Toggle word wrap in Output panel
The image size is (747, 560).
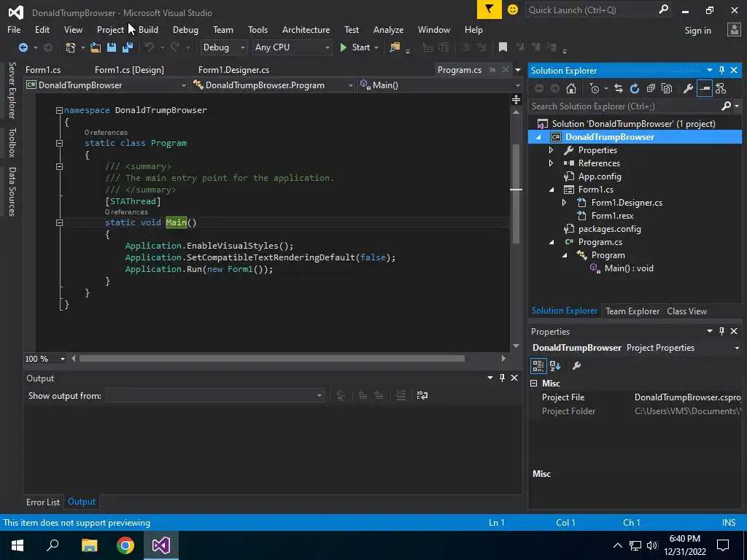coord(422,395)
